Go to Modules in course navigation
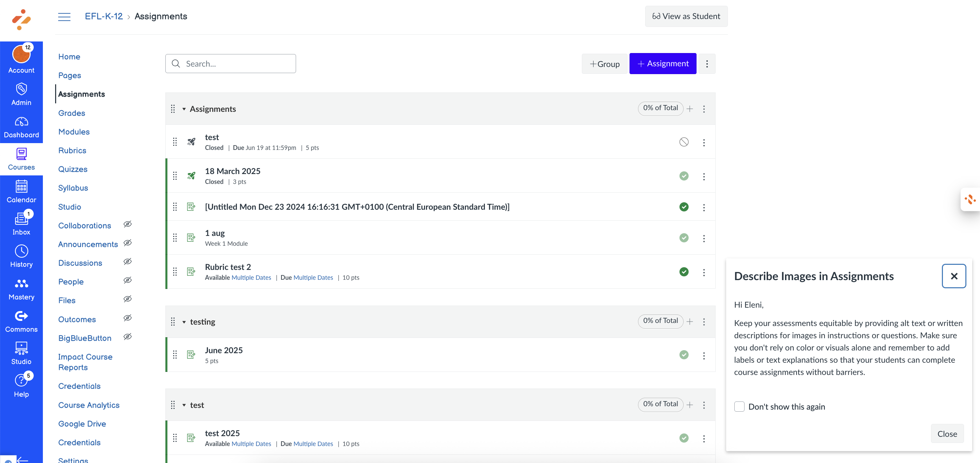 pyautogui.click(x=74, y=132)
